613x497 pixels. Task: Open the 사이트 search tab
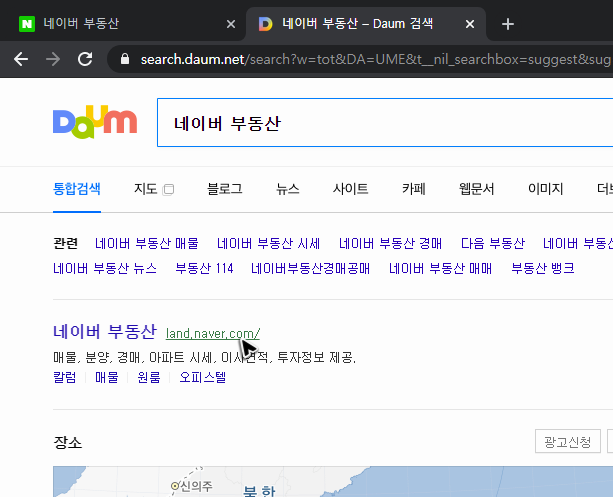click(350, 189)
